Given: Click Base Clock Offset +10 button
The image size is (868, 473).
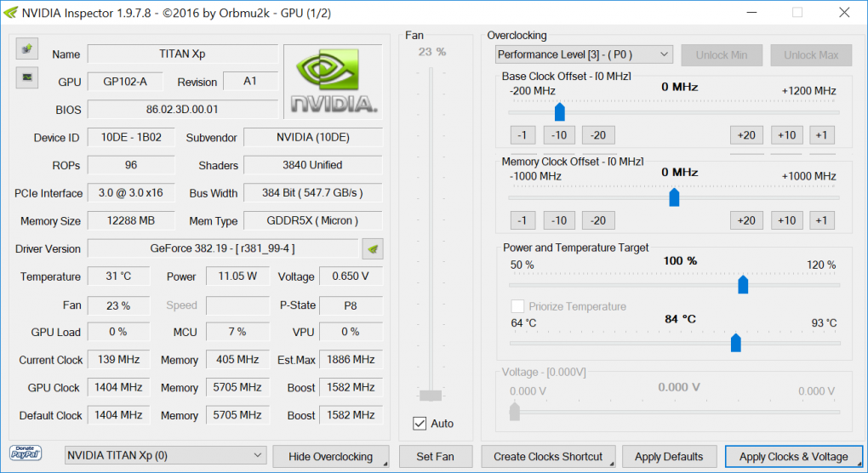Looking at the screenshot, I should point(786,135).
